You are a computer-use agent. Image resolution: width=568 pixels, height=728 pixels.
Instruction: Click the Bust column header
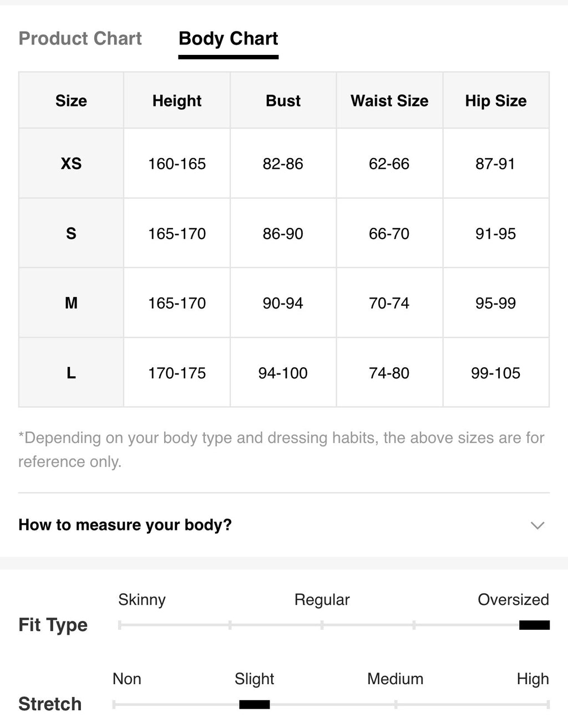[x=283, y=100]
